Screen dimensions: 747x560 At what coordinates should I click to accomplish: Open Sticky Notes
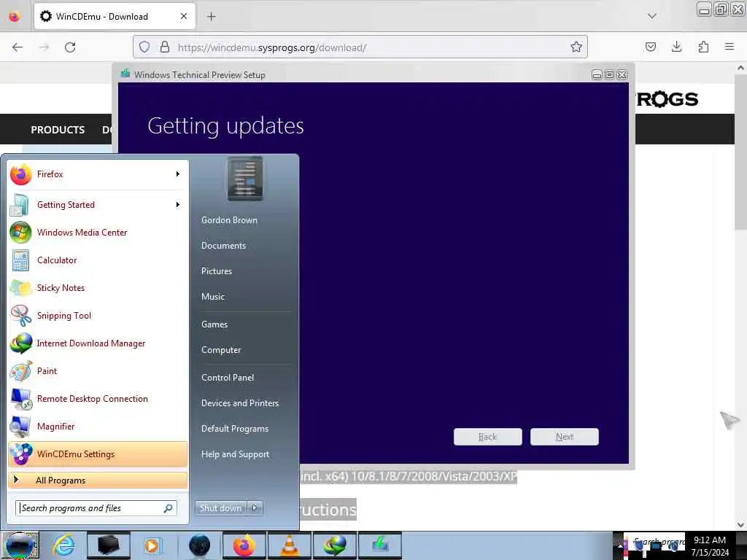pos(98,287)
